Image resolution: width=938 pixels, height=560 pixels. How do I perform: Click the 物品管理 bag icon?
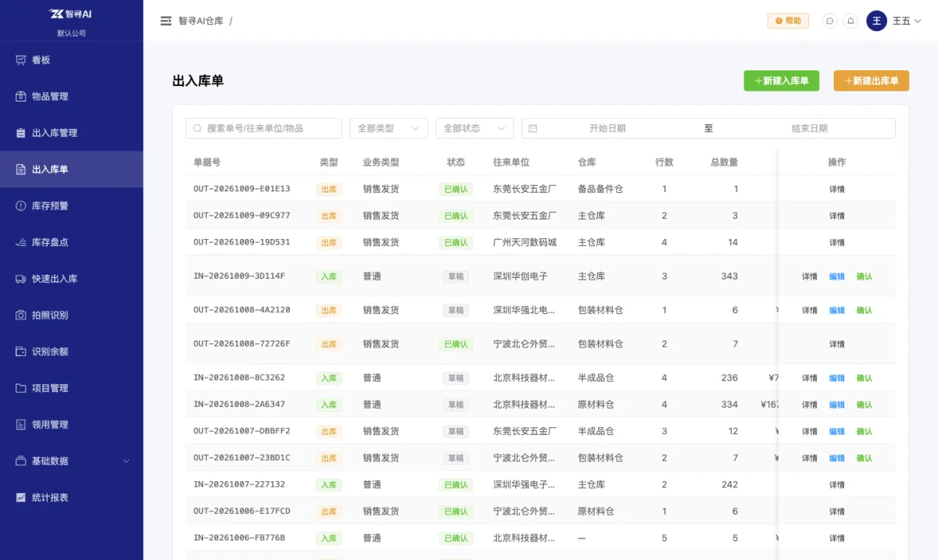point(21,97)
